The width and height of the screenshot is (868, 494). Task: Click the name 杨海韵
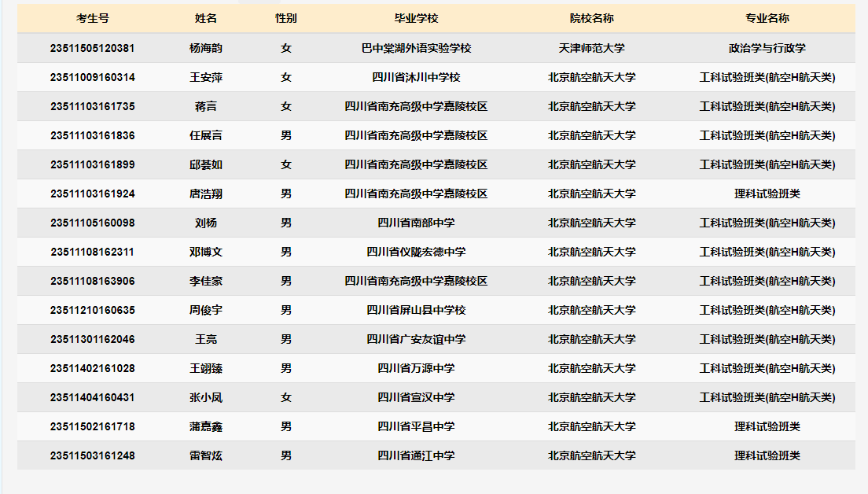point(205,48)
